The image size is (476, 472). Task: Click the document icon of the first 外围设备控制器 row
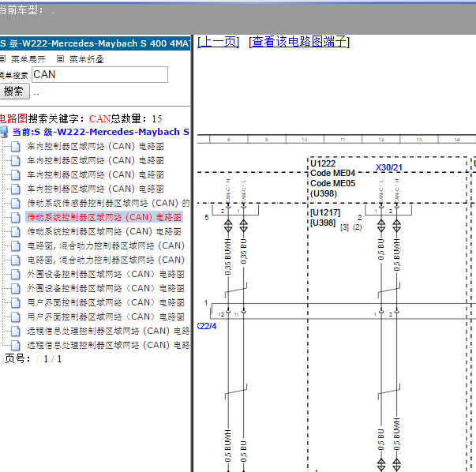16,274
